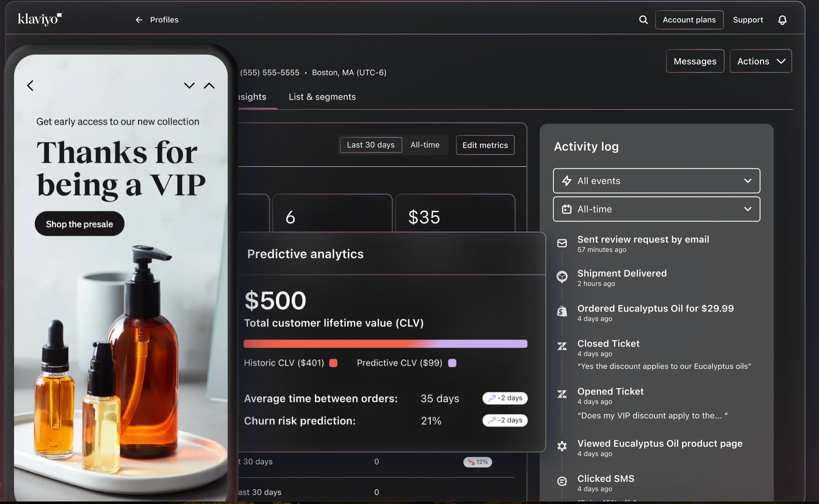Image resolution: width=819 pixels, height=504 pixels.
Task: Click the search magnifier icon
Action: coord(643,20)
